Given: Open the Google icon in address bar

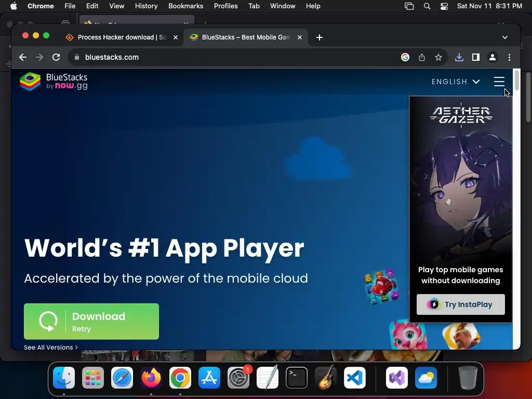Looking at the screenshot, I should (405, 57).
